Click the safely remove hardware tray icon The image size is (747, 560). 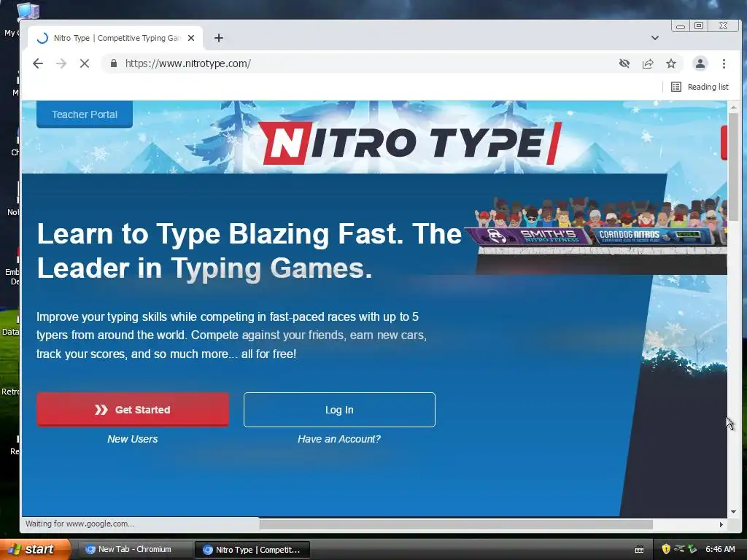pyautogui.click(x=693, y=549)
